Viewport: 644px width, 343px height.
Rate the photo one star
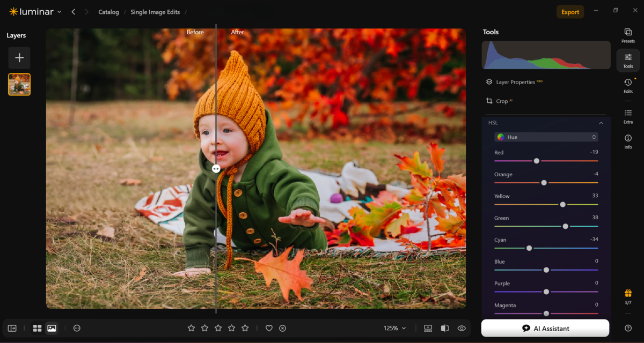(191, 328)
